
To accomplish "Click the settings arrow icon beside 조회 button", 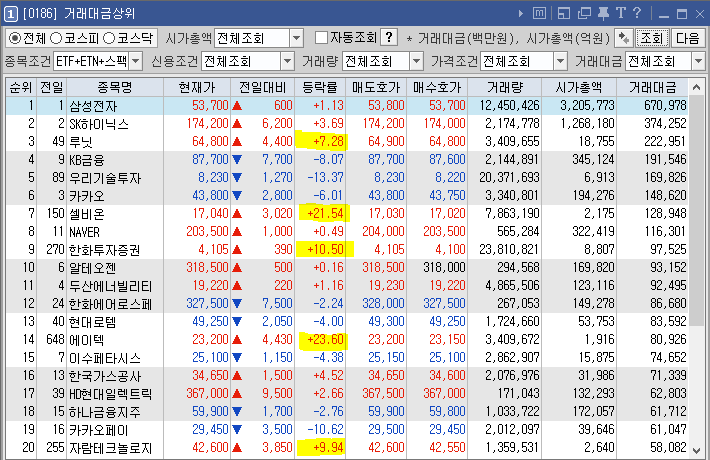I will click(624, 38).
